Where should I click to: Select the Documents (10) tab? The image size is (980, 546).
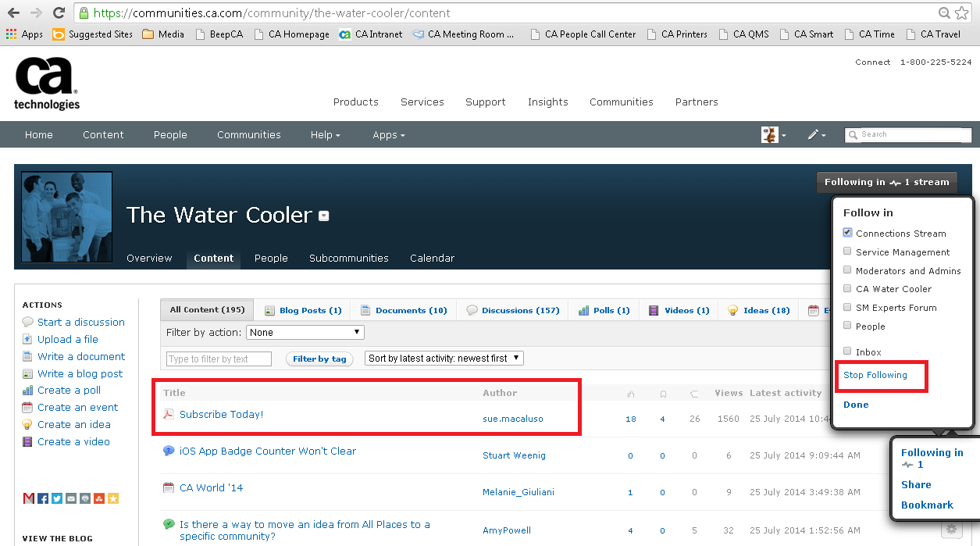tap(404, 310)
